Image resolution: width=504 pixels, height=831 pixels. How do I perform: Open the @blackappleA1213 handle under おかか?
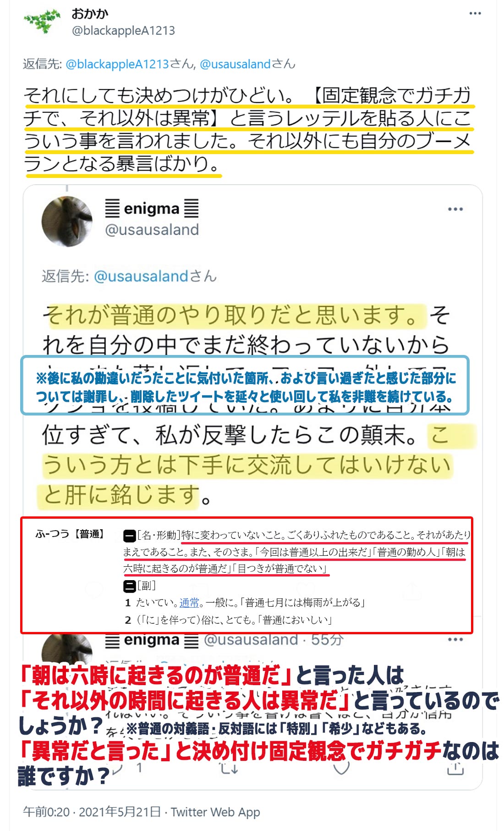coord(123,31)
